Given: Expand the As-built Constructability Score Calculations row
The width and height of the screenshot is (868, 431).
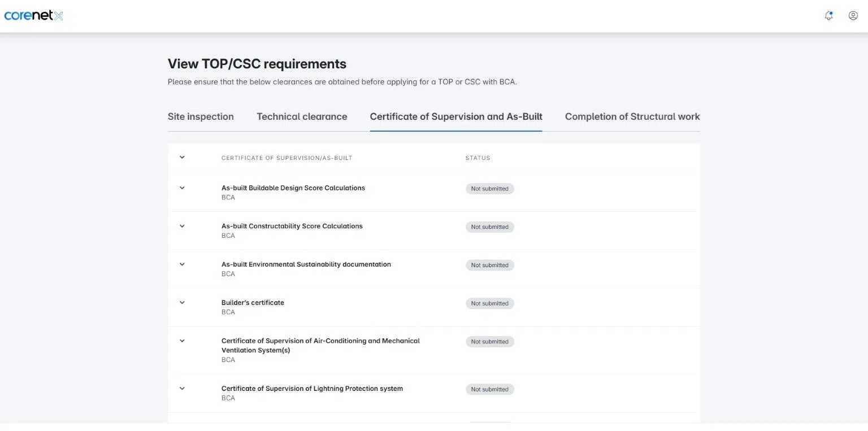Looking at the screenshot, I should [x=182, y=226].
